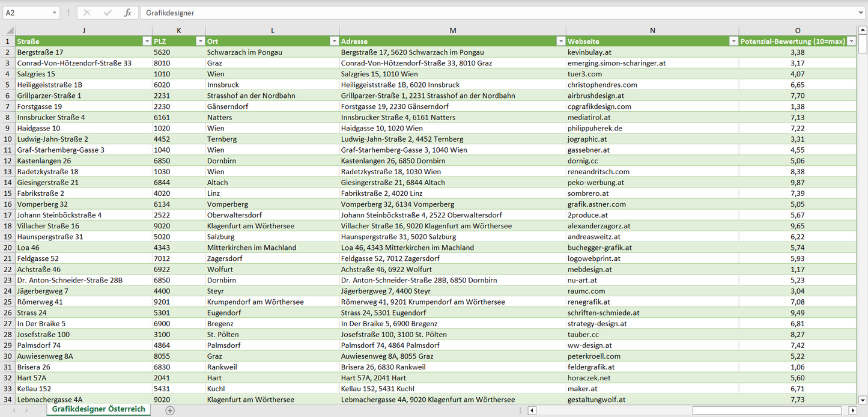The height and width of the screenshot is (417, 868).
Task: Click the Insert Function fx icon
Action: 127,13
